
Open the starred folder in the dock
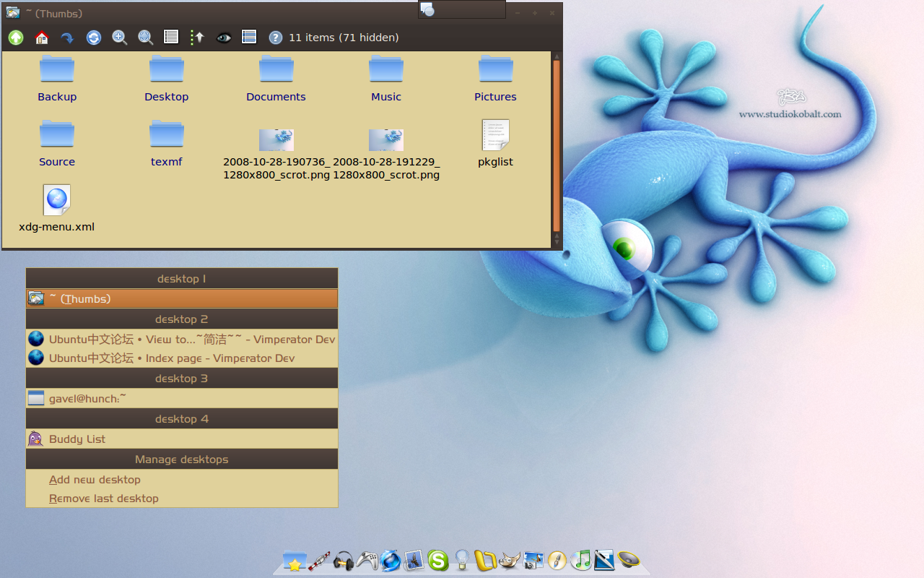(295, 561)
